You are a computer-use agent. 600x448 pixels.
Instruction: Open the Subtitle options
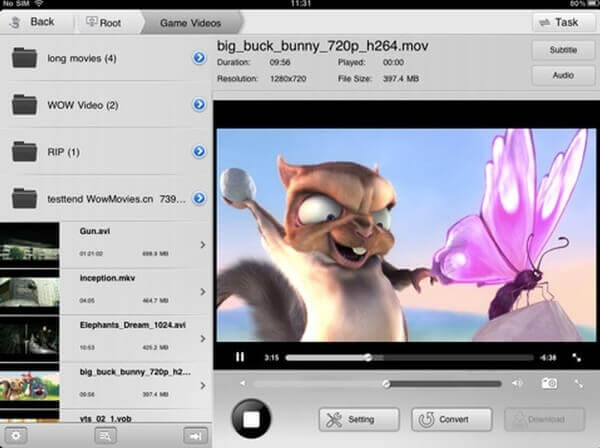pos(563,50)
